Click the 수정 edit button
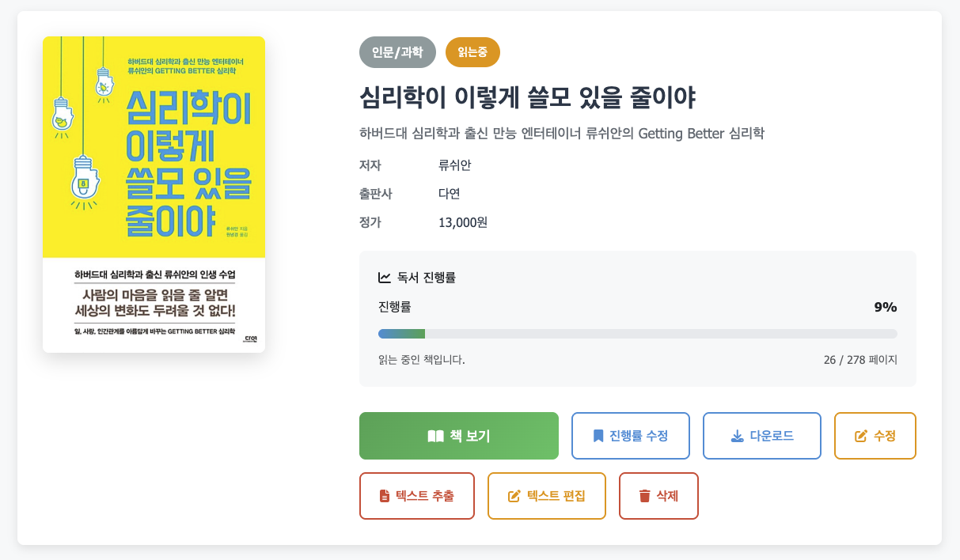 tap(875, 436)
